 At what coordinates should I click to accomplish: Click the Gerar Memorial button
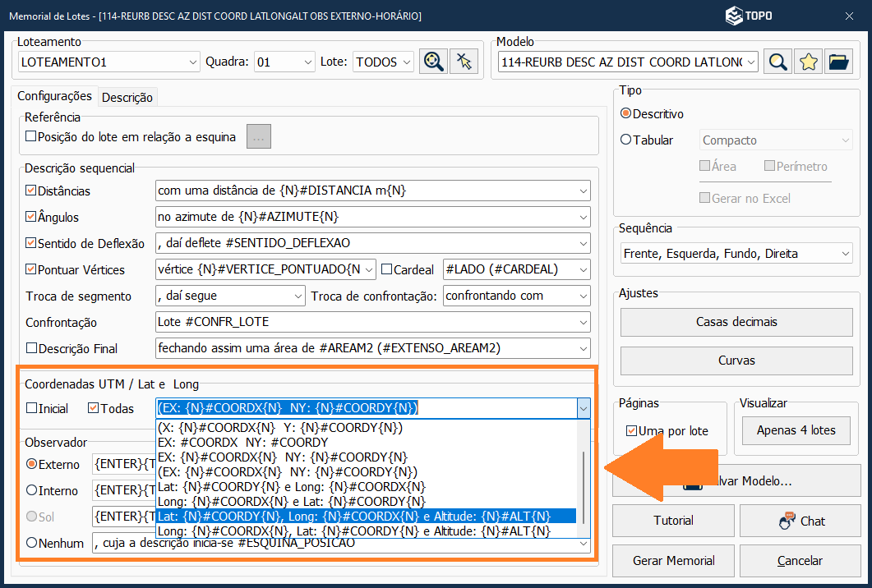click(x=673, y=561)
